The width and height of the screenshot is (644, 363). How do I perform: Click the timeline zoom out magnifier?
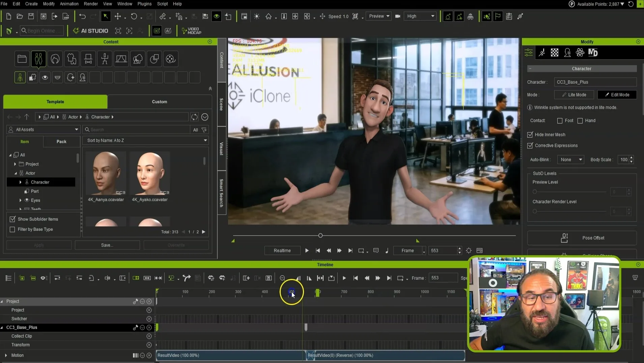tap(283, 278)
